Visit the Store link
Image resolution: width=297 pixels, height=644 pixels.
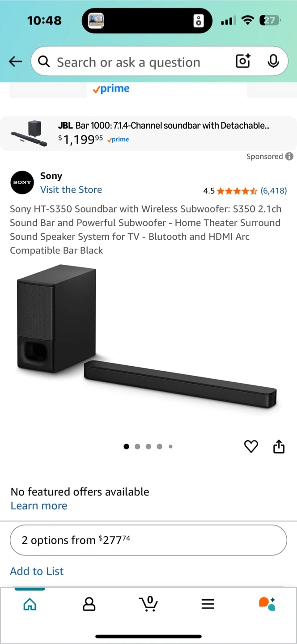click(71, 190)
